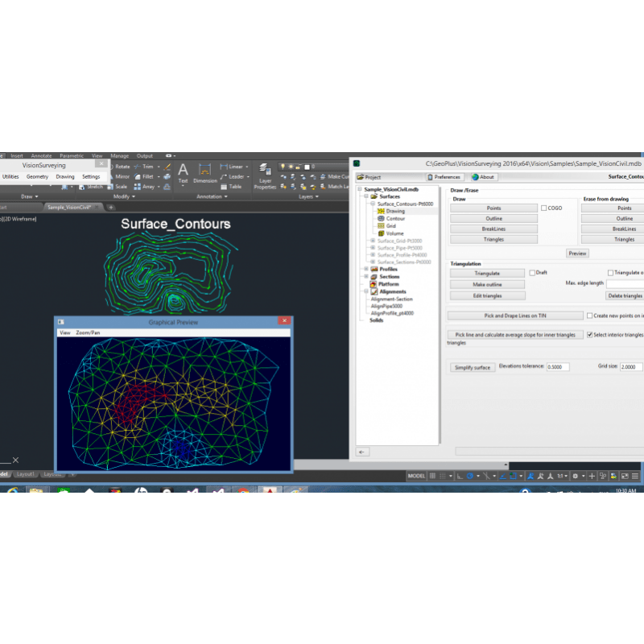This screenshot has width=644, height=644.
Task: Toggle Create new points checkbox
Action: point(590,316)
